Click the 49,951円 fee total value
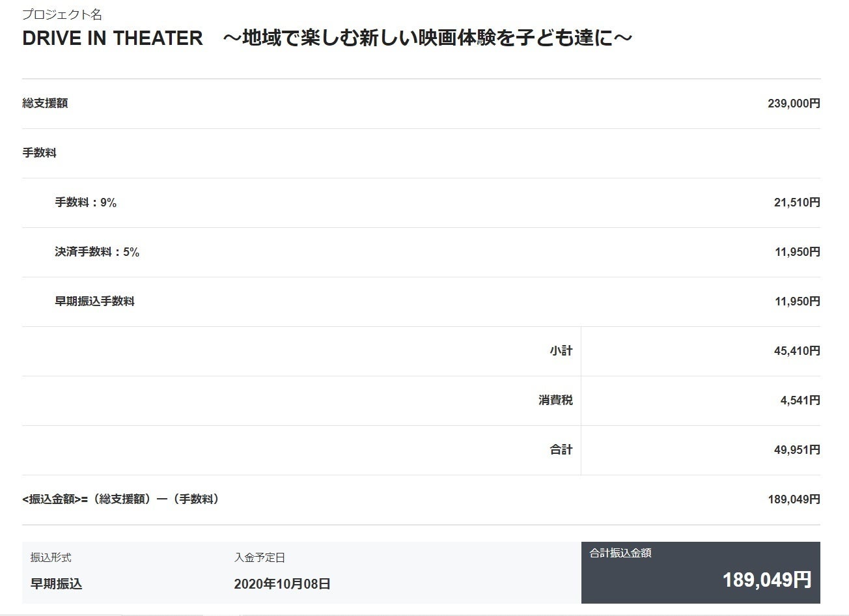The height and width of the screenshot is (616, 849). 796,450
